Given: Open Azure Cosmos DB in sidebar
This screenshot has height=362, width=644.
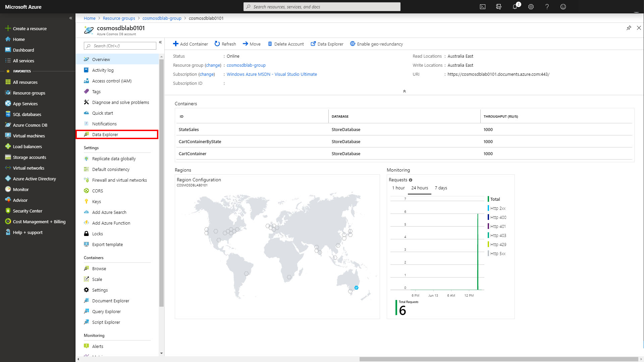Looking at the screenshot, I should click(x=26, y=125).
